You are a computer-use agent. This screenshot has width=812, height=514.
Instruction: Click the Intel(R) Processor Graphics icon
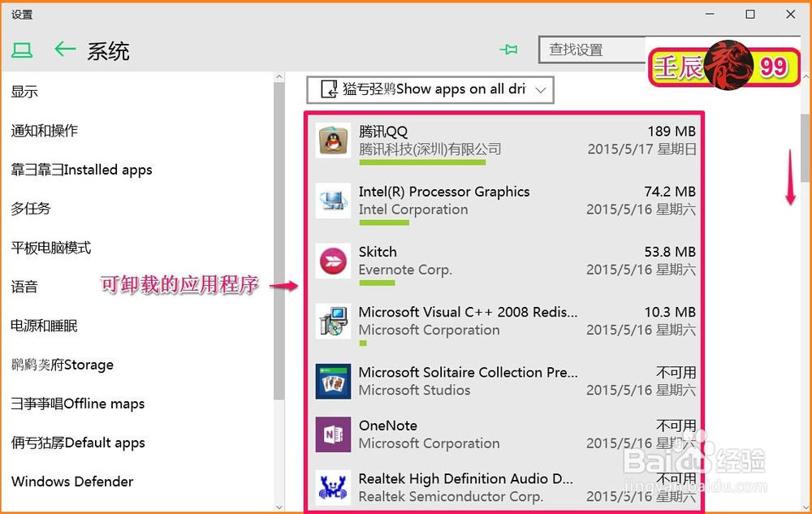click(x=333, y=201)
